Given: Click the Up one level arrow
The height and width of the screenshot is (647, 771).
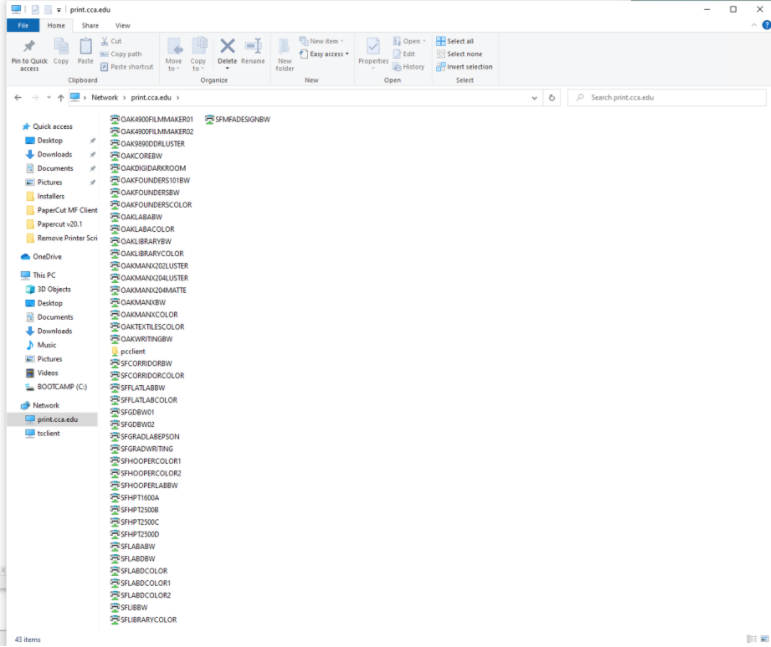Looking at the screenshot, I should [60, 98].
